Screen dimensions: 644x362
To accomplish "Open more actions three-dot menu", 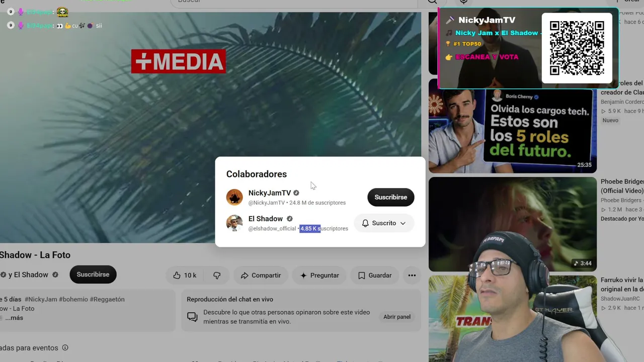I will pos(412,275).
